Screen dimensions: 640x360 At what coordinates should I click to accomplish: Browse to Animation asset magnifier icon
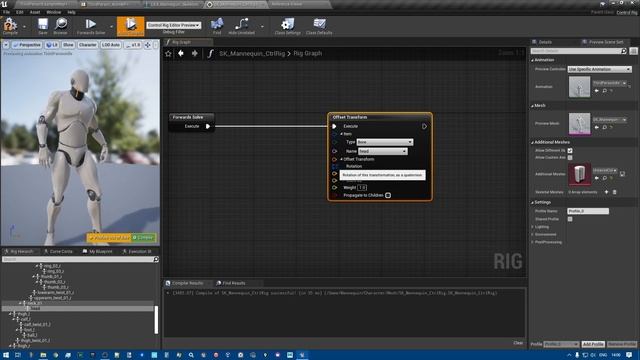pyautogui.click(x=604, y=91)
